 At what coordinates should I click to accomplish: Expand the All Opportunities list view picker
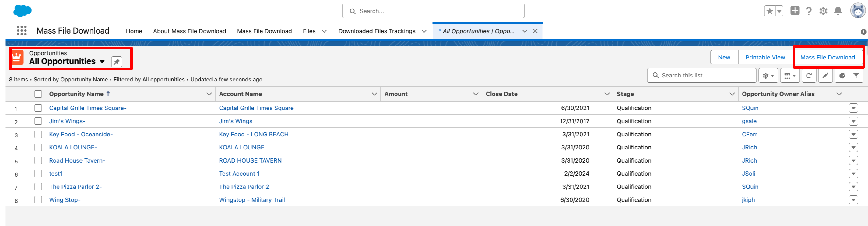[102, 62]
